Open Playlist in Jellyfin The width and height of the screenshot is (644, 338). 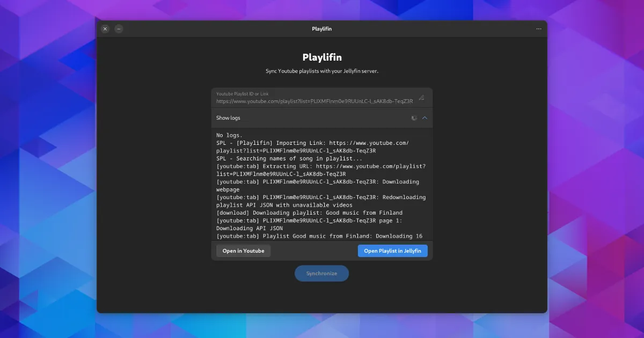(392, 251)
